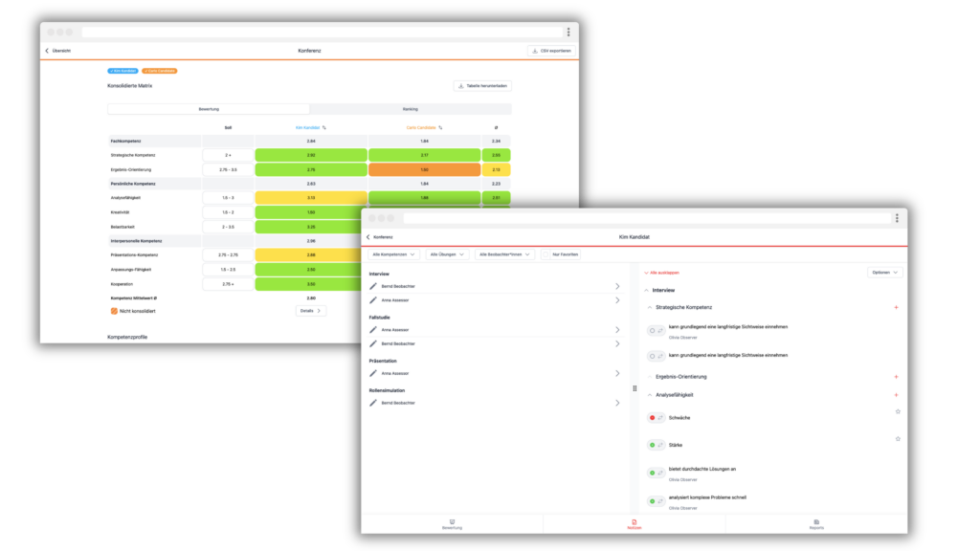
Task: Open the Optionen dropdown
Action: pyautogui.click(x=884, y=273)
